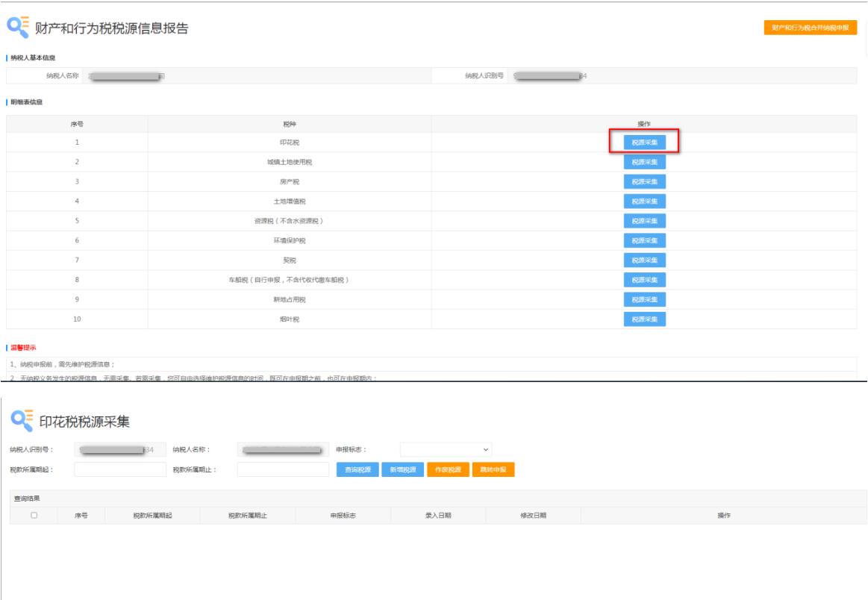Click 税源采集 in the 房产税 row

[x=644, y=181]
